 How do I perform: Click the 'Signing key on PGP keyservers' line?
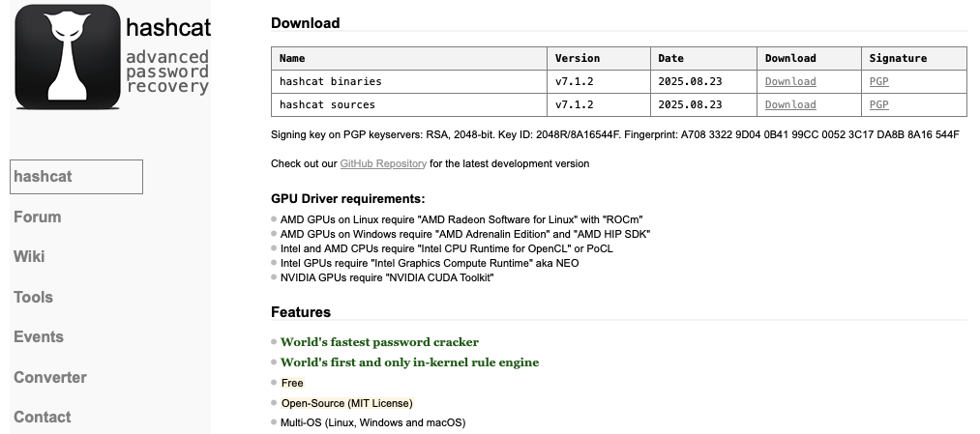click(x=615, y=135)
